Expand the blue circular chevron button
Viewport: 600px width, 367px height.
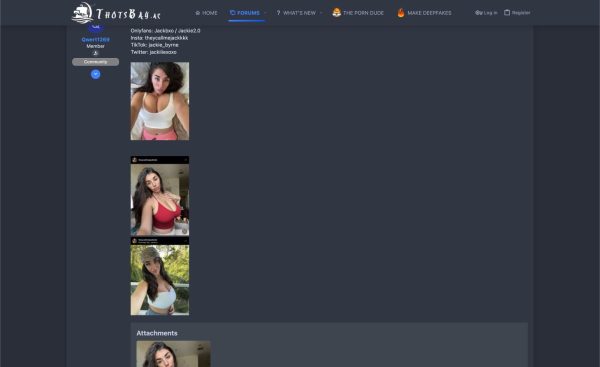pos(96,74)
